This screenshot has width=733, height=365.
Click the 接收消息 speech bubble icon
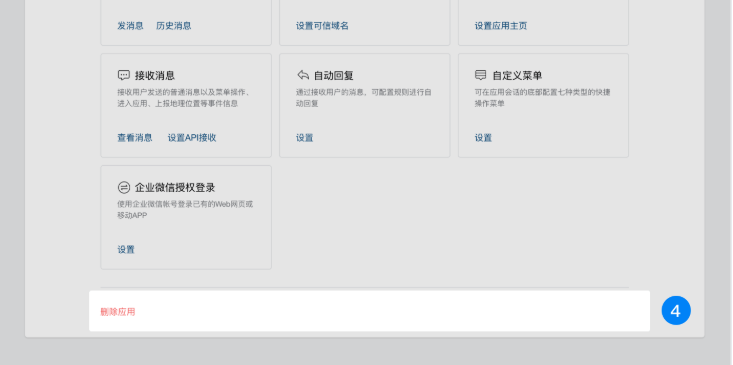tap(123, 75)
